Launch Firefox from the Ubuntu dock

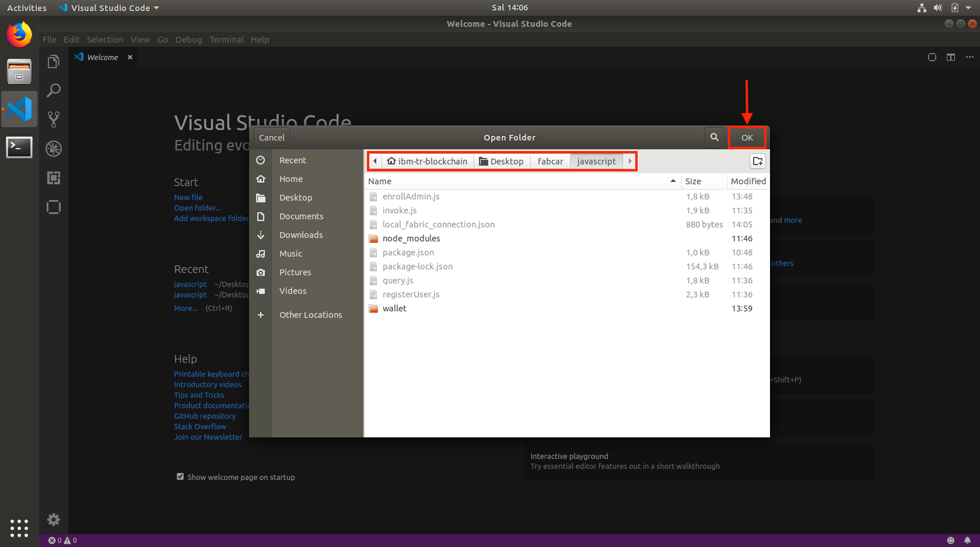point(19,34)
